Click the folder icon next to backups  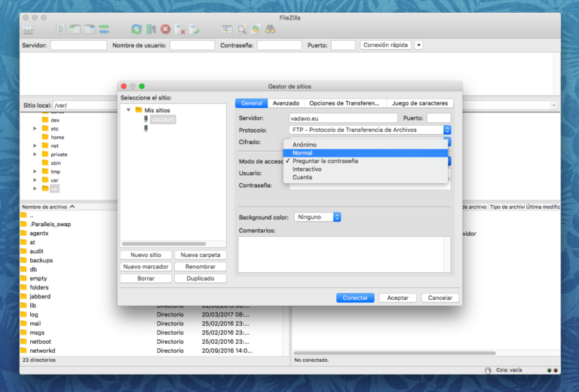(x=23, y=260)
